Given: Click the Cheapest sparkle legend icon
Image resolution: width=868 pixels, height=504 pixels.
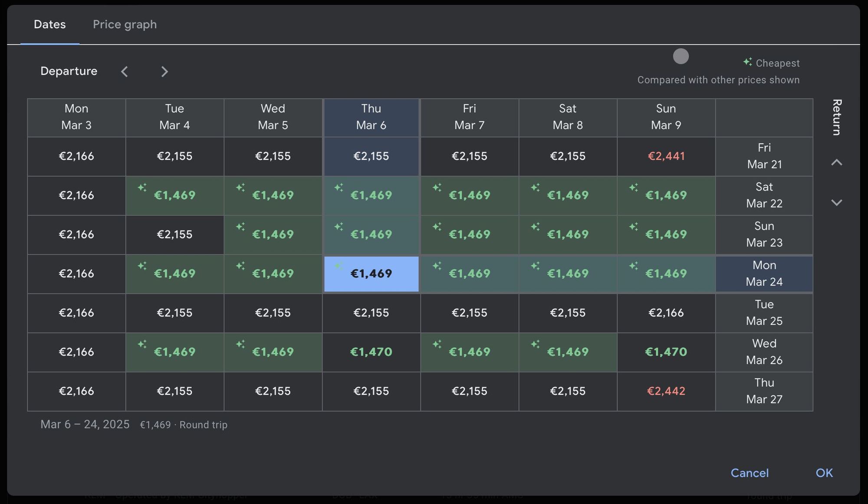Looking at the screenshot, I should tap(747, 62).
